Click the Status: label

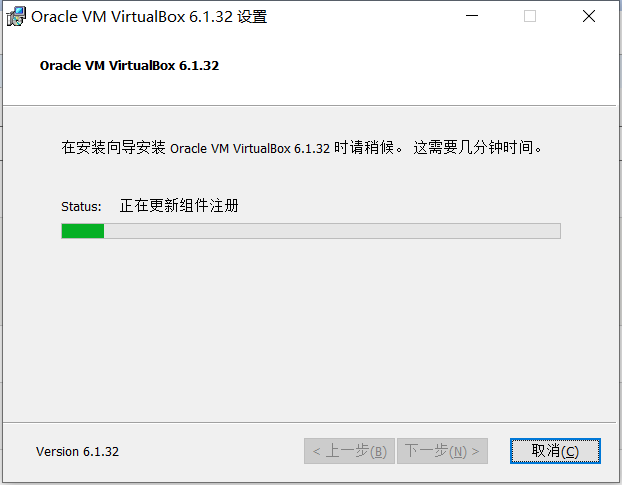[81, 207]
